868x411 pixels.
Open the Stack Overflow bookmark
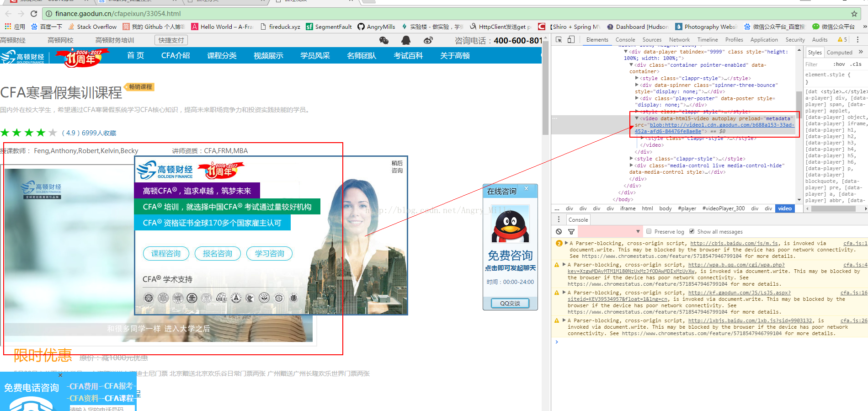92,27
